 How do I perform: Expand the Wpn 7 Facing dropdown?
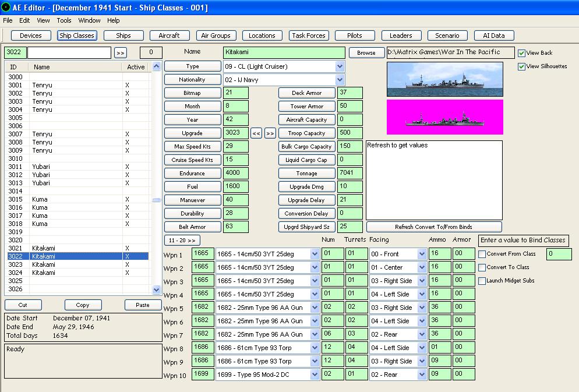click(x=422, y=334)
